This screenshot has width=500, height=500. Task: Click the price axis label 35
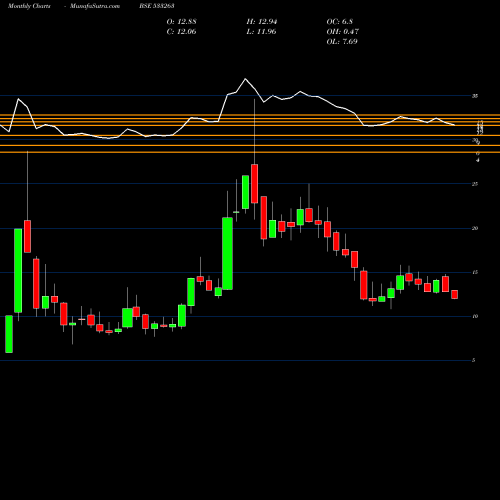(x=475, y=96)
